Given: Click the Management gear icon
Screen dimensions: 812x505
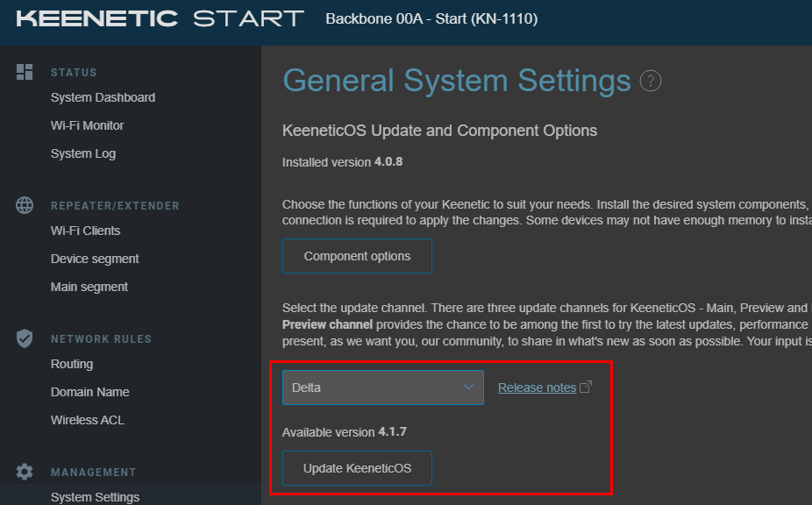Looking at the screenshot, I should (x=25, y=472).
